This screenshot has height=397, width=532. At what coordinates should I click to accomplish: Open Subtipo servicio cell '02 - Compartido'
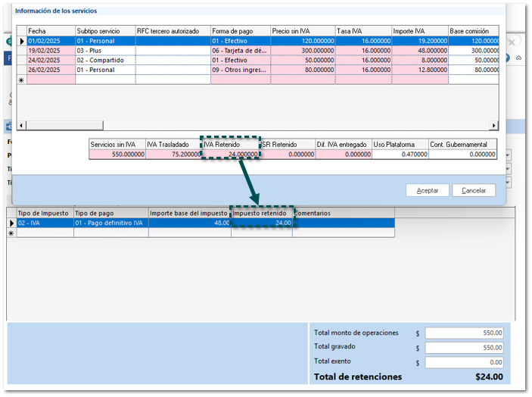104,61
